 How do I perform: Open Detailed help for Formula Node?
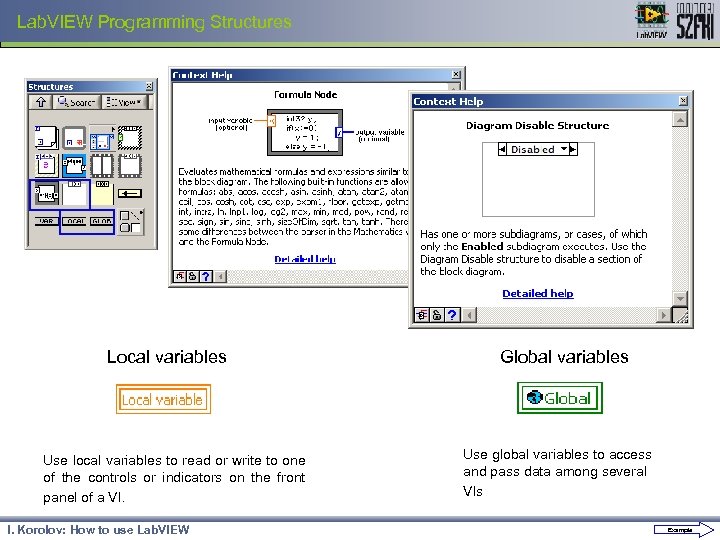[x=305, y=259]
